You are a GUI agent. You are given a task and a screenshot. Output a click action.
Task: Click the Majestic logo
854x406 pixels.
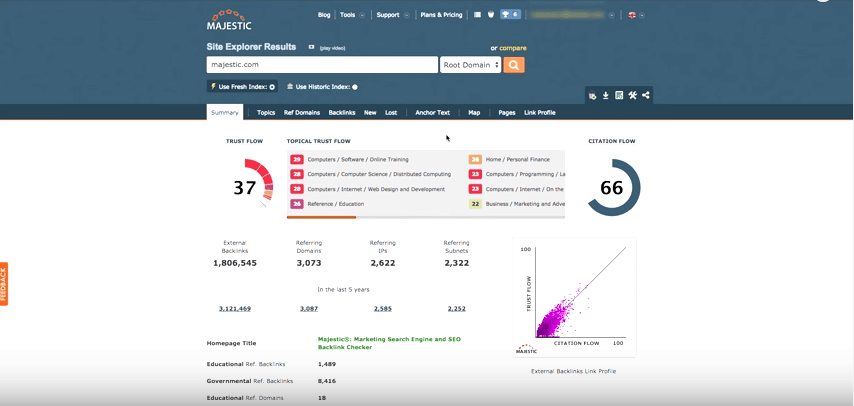tap(229, 19)
